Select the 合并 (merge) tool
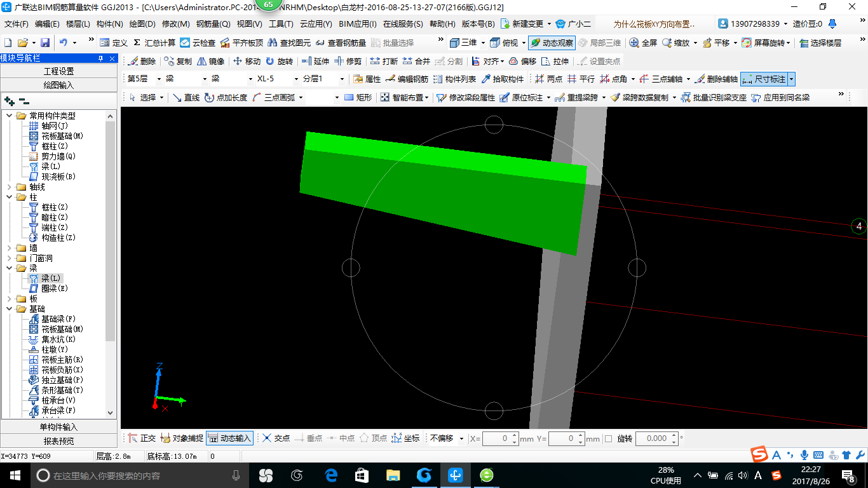This screenshot has width=868, height=488. pos(416,62)
